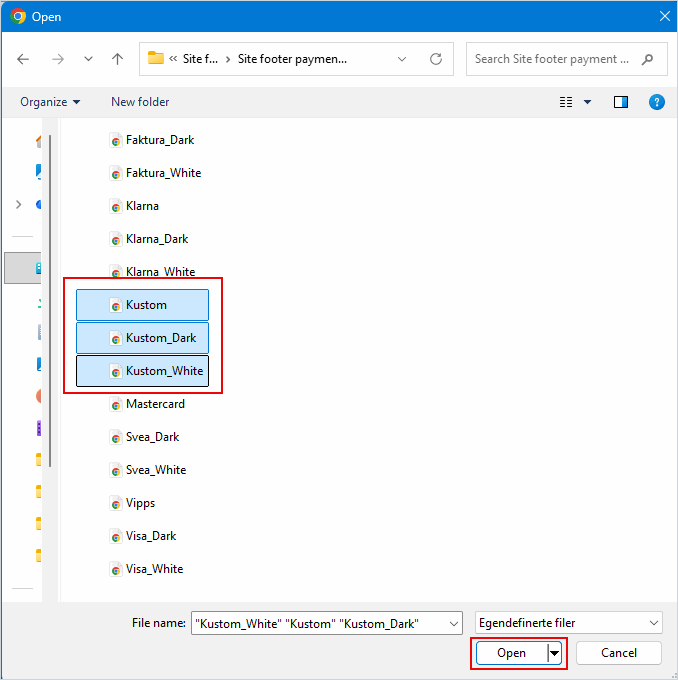Select the Mastercard file icon

click(x=116, y=404)
